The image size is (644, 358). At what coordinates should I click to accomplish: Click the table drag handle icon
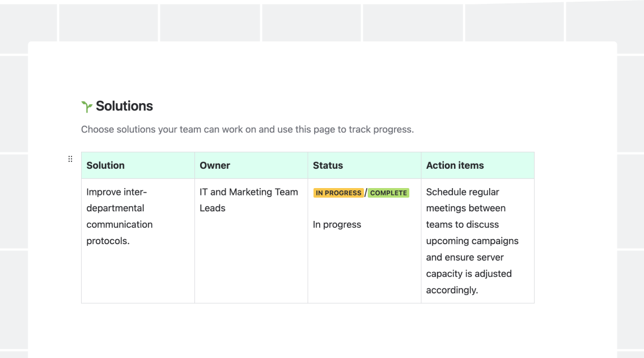(70, 159)
